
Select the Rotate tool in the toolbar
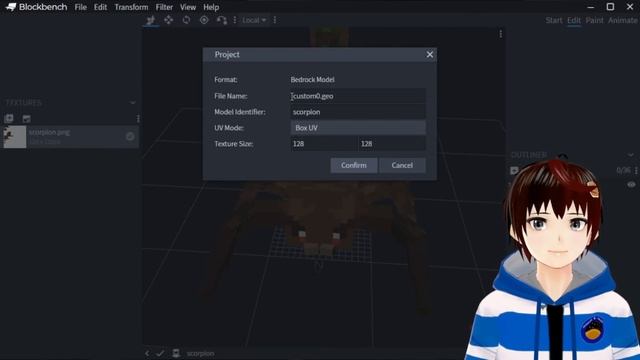point(187,20)
